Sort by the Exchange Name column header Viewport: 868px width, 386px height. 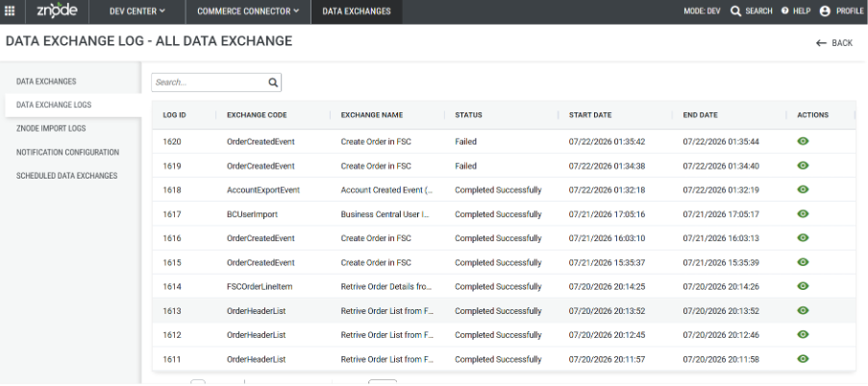(x=372, y=115)
